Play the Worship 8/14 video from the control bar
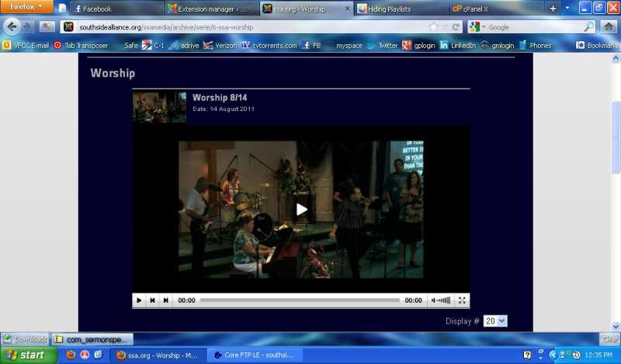The height and width of the screenshot is (364, 621). click(x=139, y=300)
